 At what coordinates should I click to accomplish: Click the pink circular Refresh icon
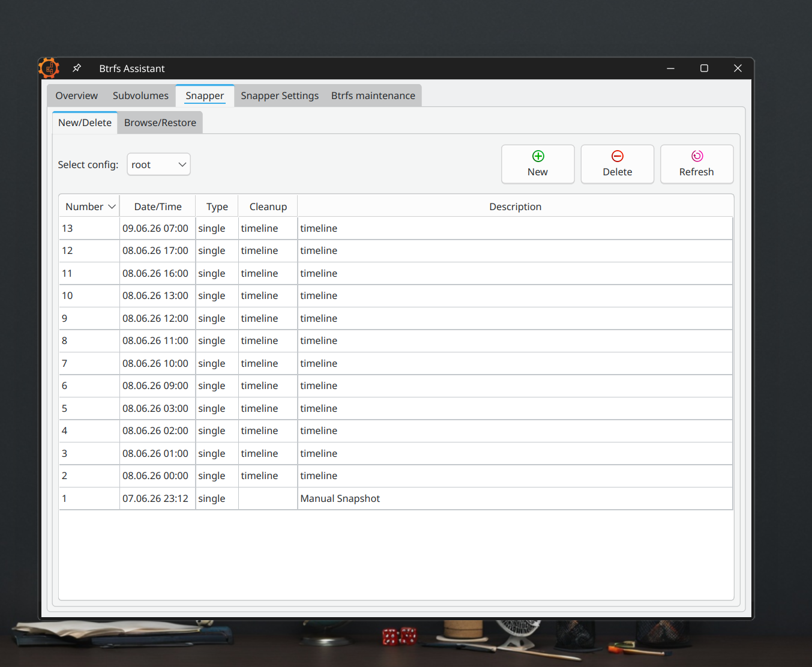point(697,156)
